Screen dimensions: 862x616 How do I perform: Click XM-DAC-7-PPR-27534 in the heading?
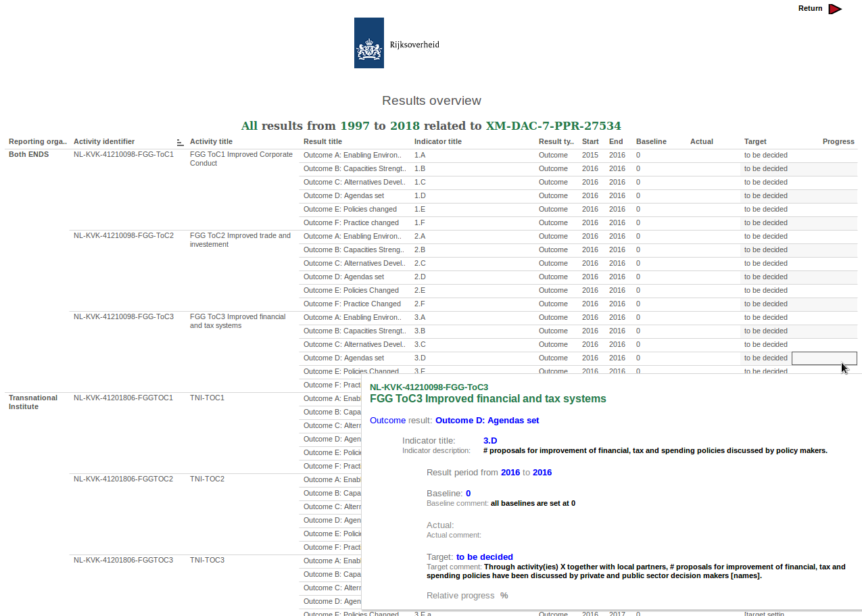552,126
